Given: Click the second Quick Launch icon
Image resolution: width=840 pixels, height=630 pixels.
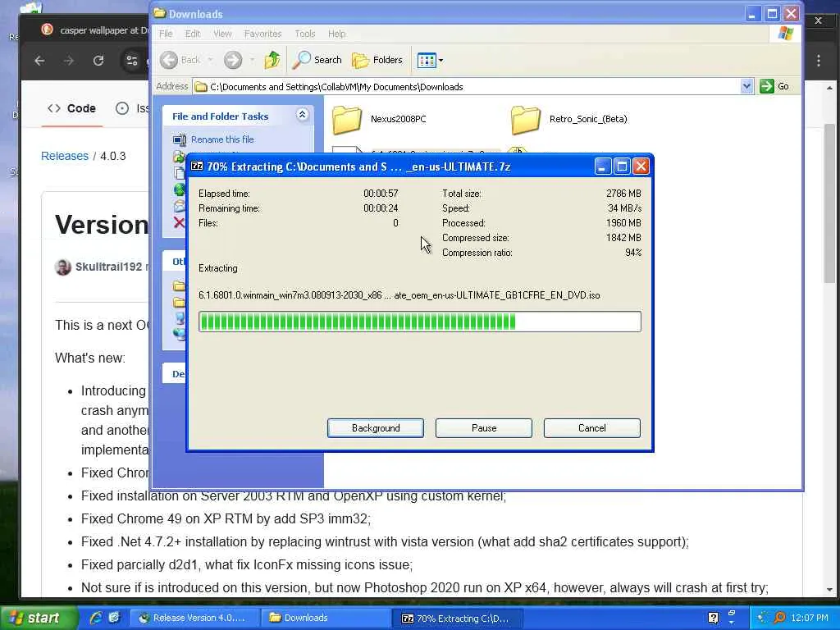Looking at the screenshot, I should 114,618.
